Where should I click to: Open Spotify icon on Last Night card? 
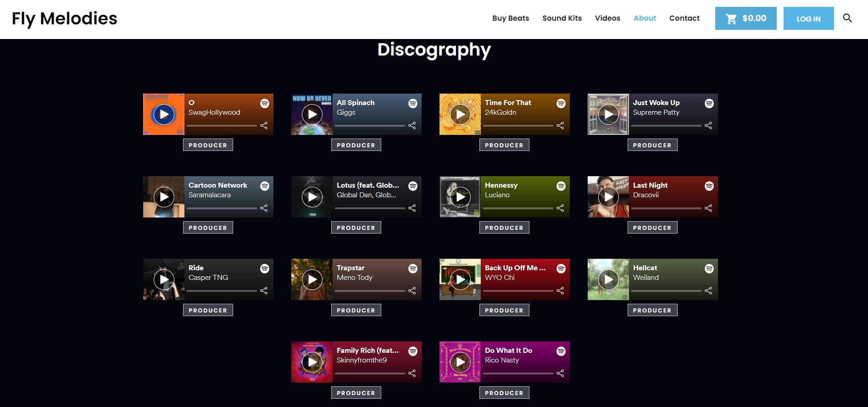(x=709, y=186)
